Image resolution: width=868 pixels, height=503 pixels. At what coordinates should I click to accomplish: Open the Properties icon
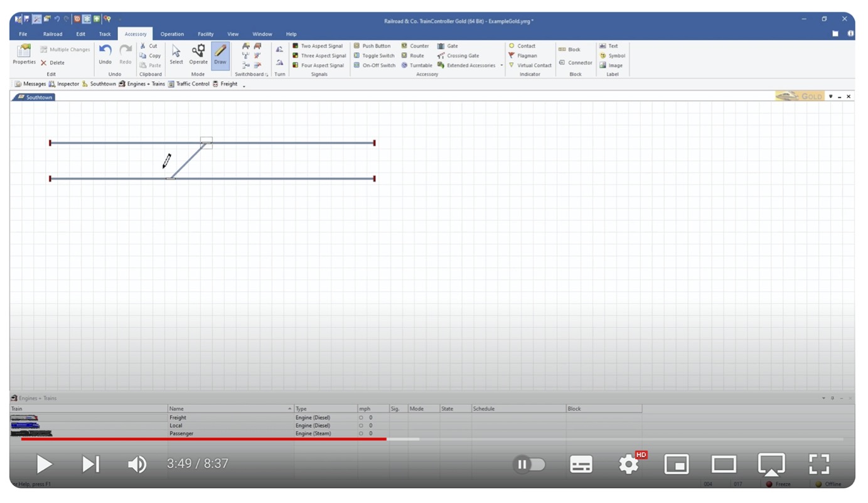click(24, 55)
